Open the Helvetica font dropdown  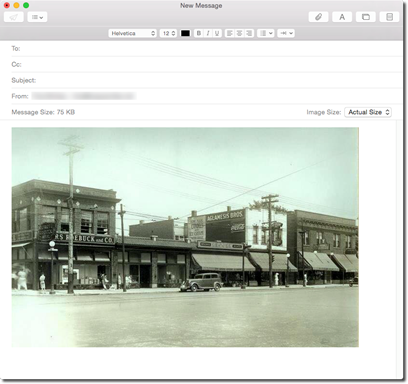coord(132,33)
